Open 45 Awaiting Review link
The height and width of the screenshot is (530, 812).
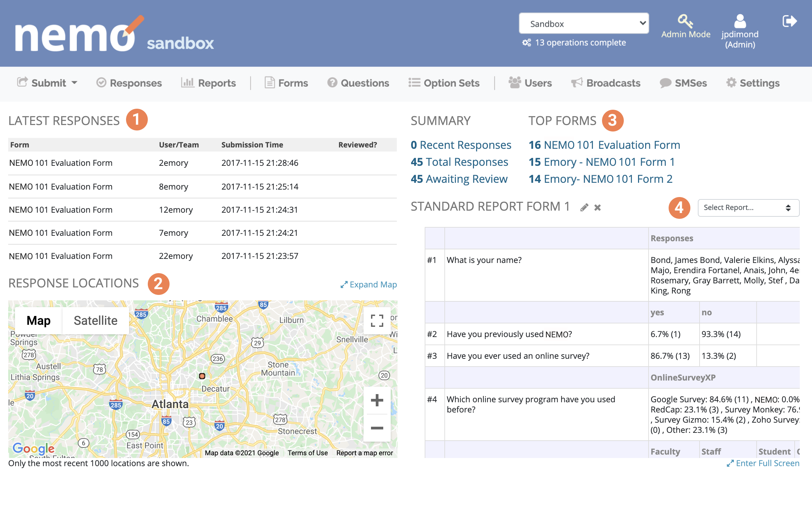pyautogui.click(x=459, y=179)
